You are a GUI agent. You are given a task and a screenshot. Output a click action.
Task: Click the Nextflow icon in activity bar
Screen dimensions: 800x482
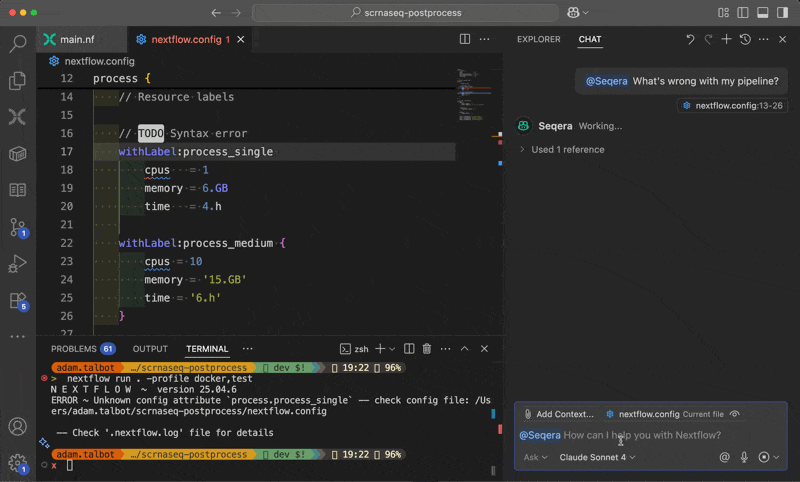tap(17, 117)
